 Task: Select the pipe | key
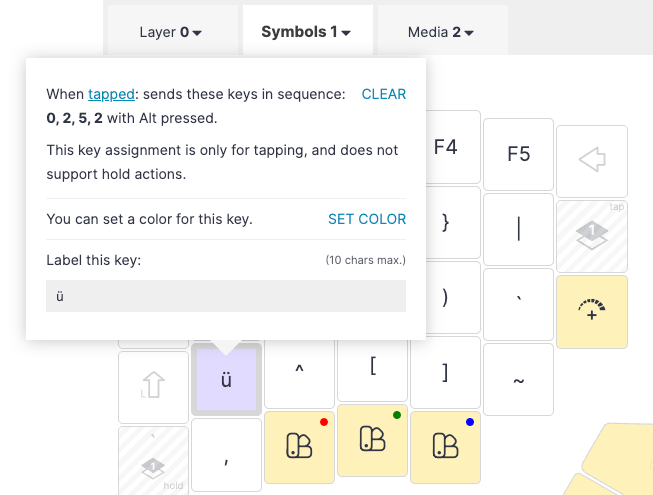coord(518,229)
